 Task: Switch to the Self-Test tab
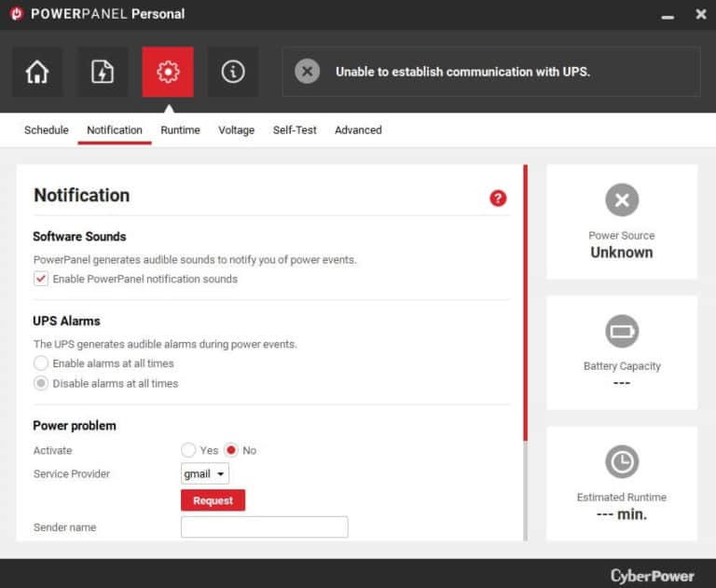point(295,130)
